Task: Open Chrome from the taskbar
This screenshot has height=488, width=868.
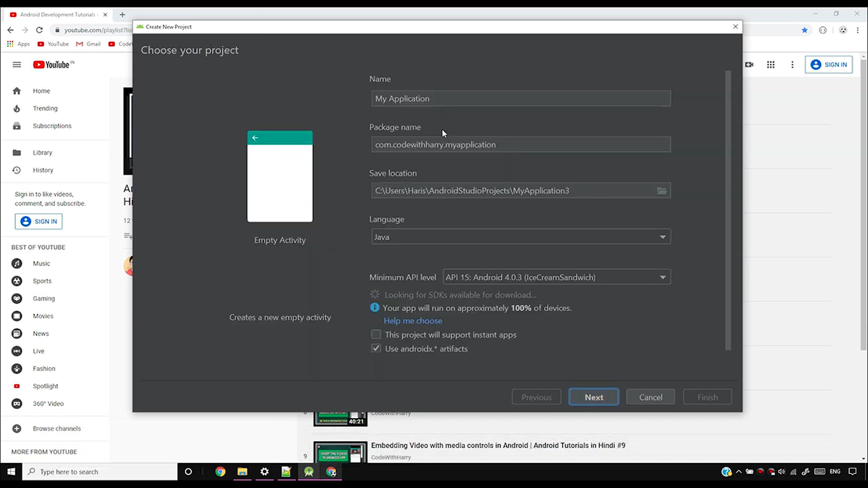Action: (220, 472)
